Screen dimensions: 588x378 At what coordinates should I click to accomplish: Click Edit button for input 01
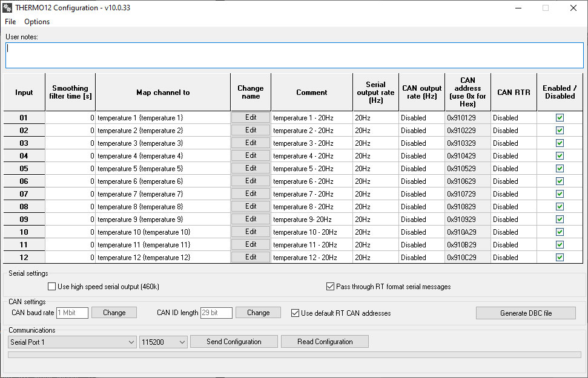[251, 117]
